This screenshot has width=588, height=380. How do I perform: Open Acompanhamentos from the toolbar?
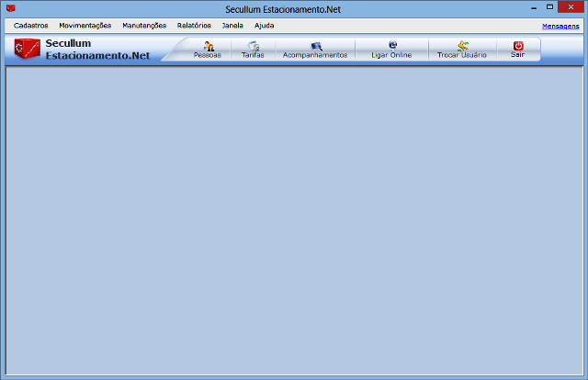(x=316, y=47)
